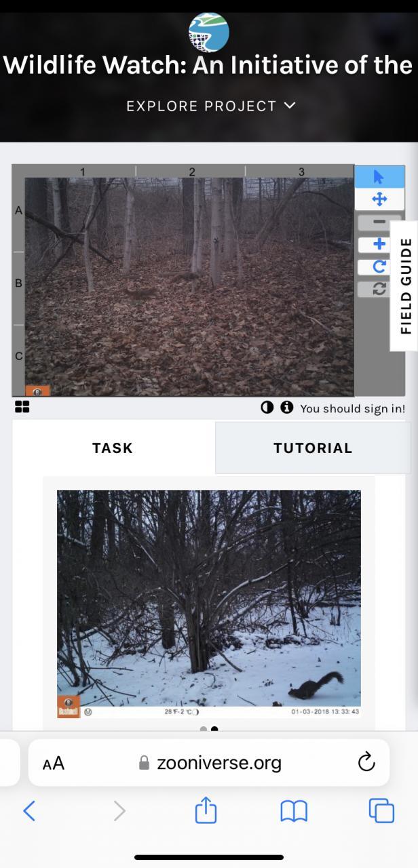Screen dimensions: 418x868
Task: Open the Safari share sheet
Action: pyautogui.click(x=206, y=810)
